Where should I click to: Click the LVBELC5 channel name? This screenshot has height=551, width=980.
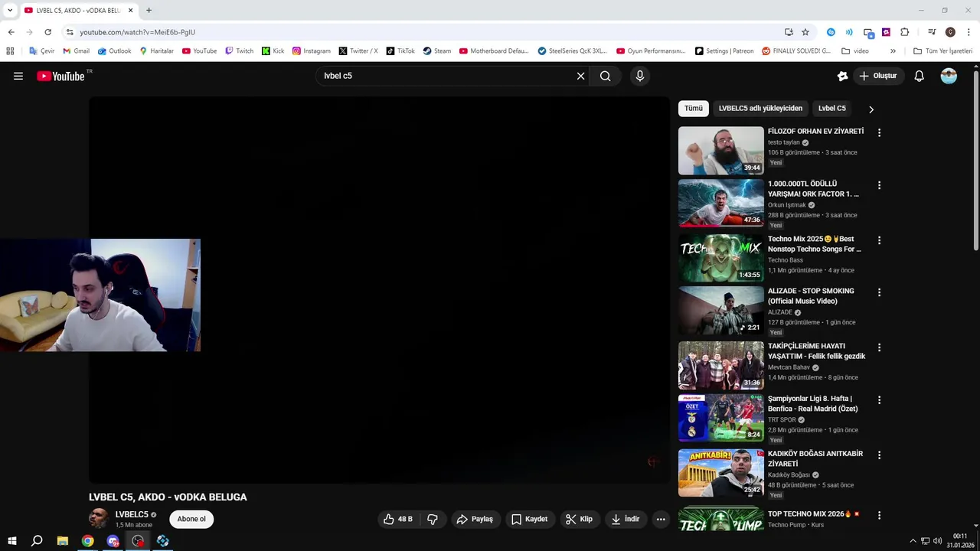tap(132, 514)
